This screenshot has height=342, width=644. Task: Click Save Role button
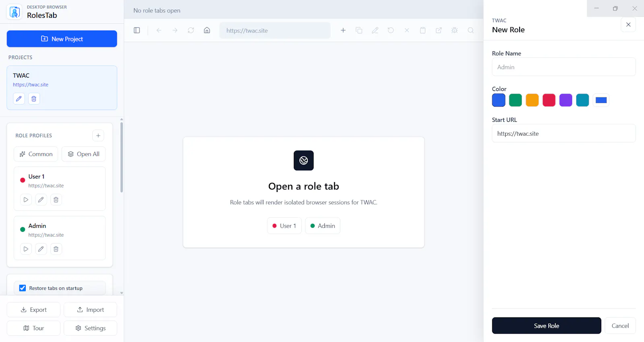547,326
